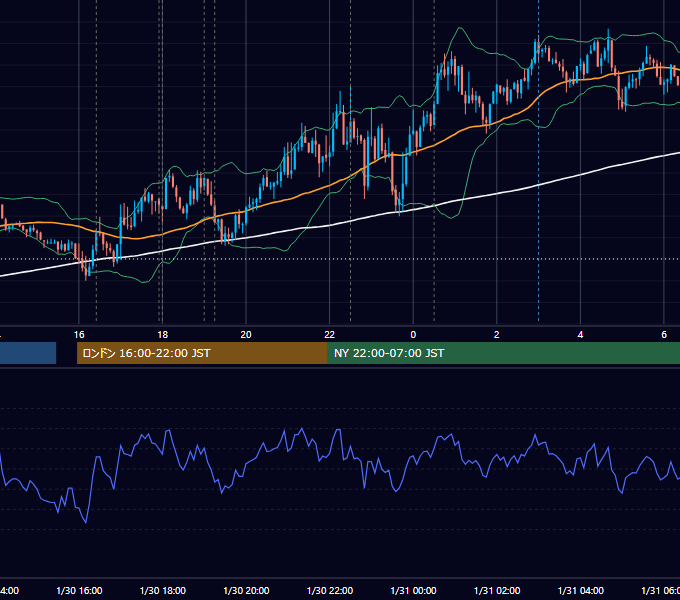Click hour label 20 on the time axis
Image resolution: width=680 pixels, height=600 pixels.
click(x=246, y=335)
